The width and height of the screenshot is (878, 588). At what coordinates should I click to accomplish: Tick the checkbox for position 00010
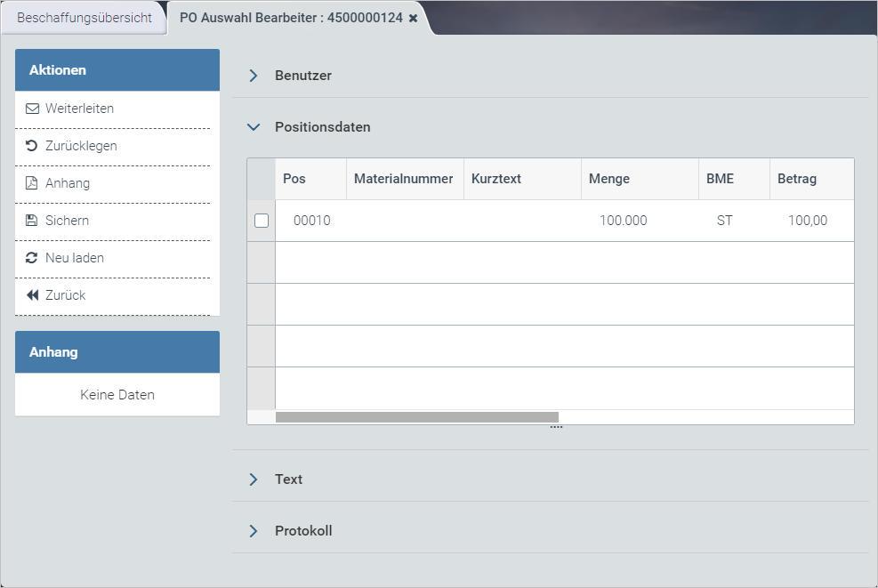(x=262, y=221)
